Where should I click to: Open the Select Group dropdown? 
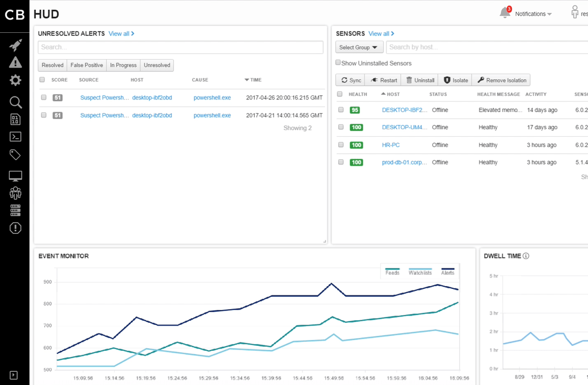(359, 48)
